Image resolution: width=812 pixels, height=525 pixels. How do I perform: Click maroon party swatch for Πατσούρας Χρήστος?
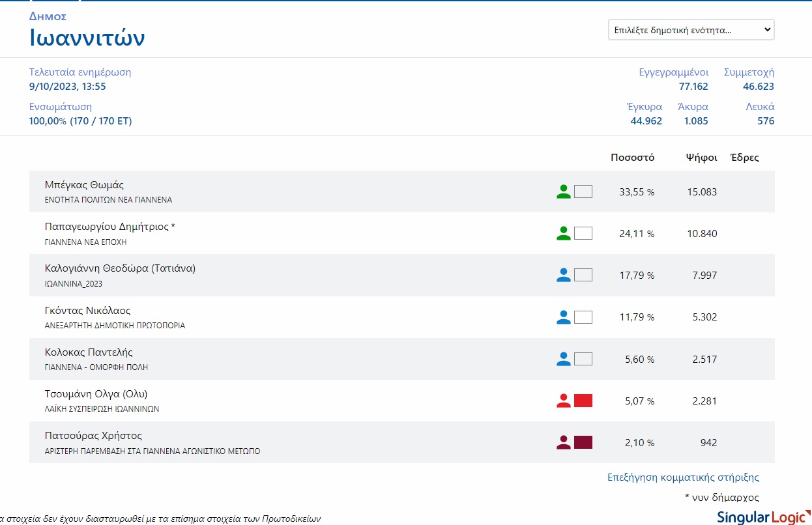coord(583,442)
